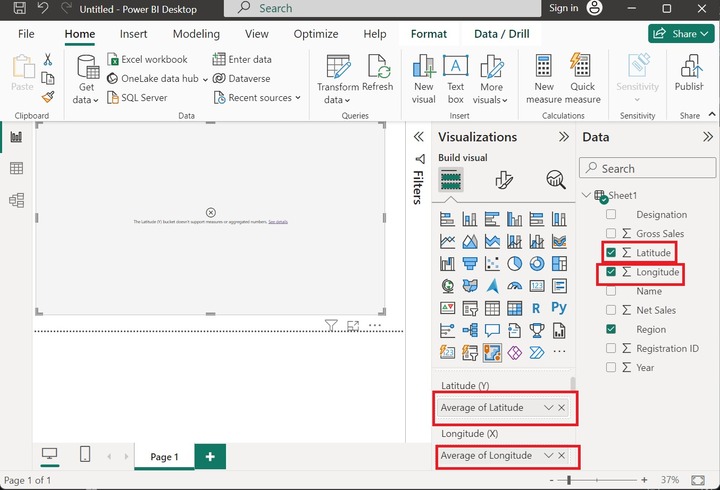
Task: Open the File menu
Action: coord(26,34)
